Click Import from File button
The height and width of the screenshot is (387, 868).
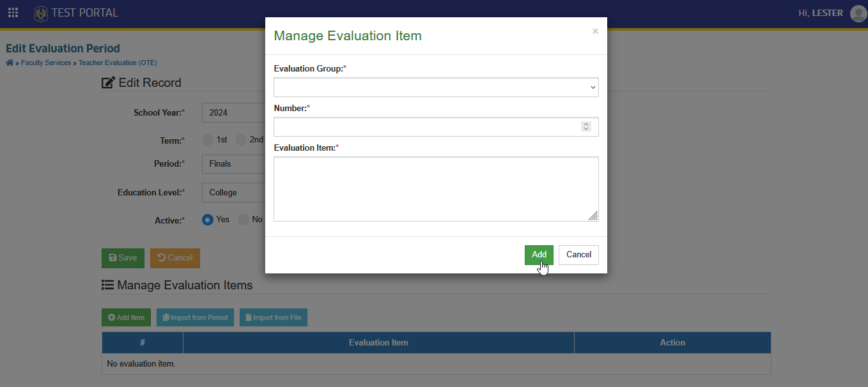click(274, 317)
